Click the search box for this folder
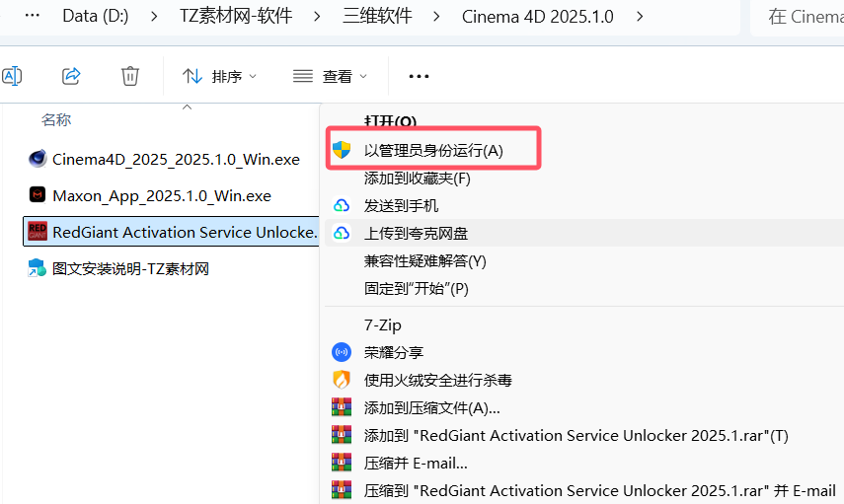The height and width of the screenshot is (504, 844). point(796,17)
